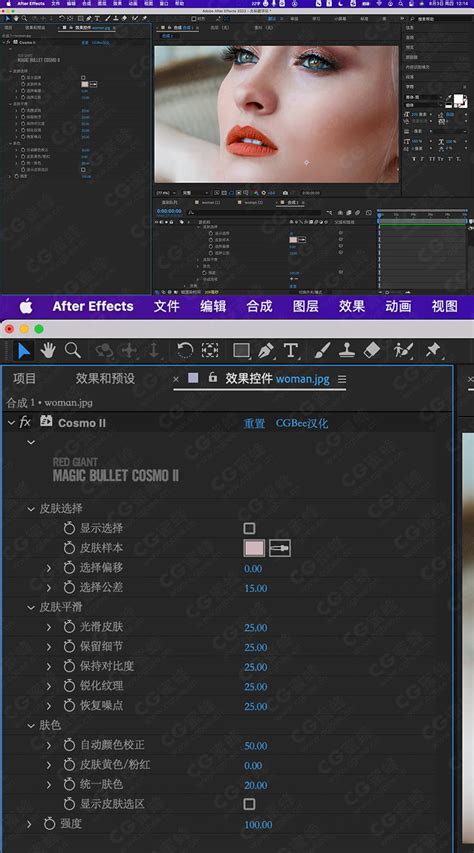Image resolution: width=474 pixels, height=853 pixels.
Task: Close the enlarged 效果控件 woman.jpg tab
Action: [x=176, y=379]
